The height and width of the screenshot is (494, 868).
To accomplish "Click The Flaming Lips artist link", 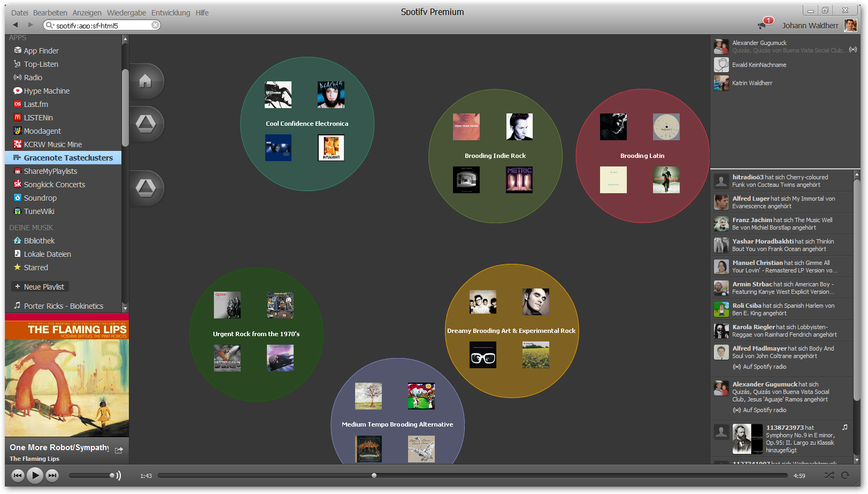I will coord(35,459).
